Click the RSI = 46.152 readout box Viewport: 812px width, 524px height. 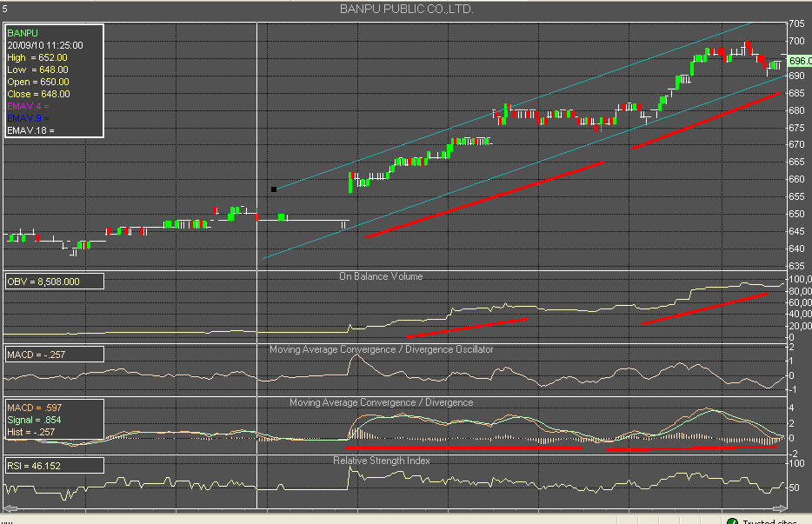55,466
